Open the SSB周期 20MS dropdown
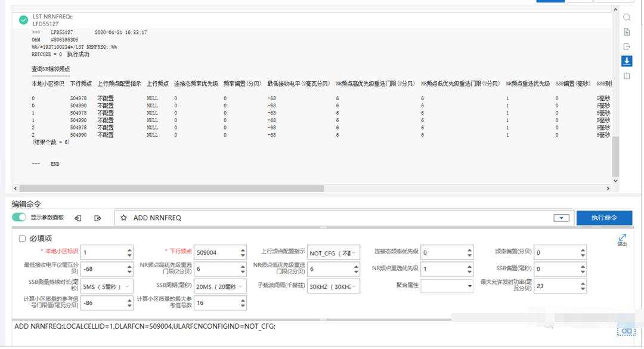This screenshot has width=644, height=349. 219,286
